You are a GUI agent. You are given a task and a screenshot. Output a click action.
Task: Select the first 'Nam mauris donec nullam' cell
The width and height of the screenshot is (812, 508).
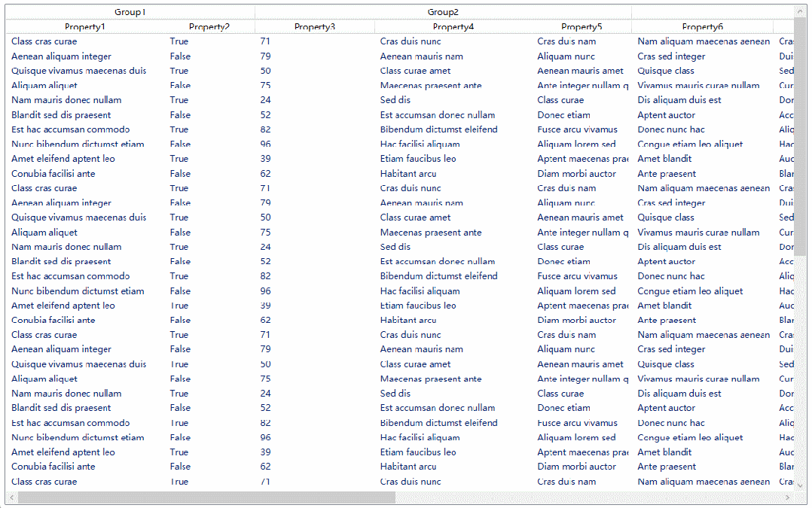(85, 100)
